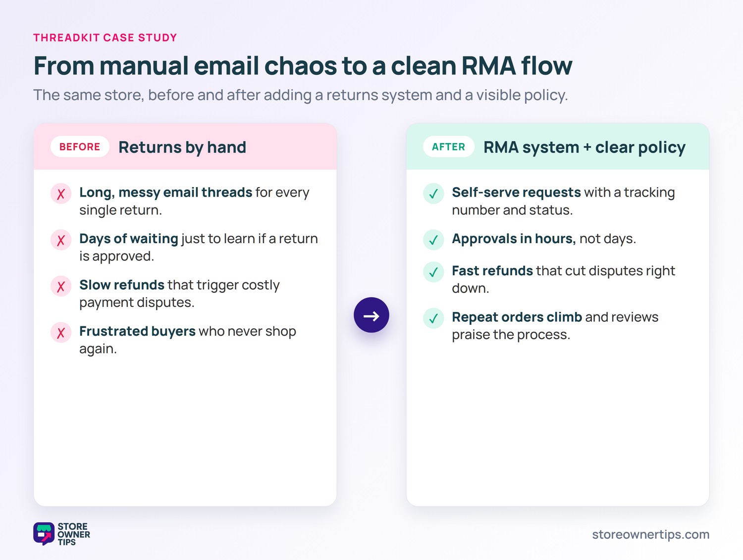Click the check icon beside 'Approvals in hours'
Image resolution: width=743 pixels, height=560 pixels.
tap(433, 240)
